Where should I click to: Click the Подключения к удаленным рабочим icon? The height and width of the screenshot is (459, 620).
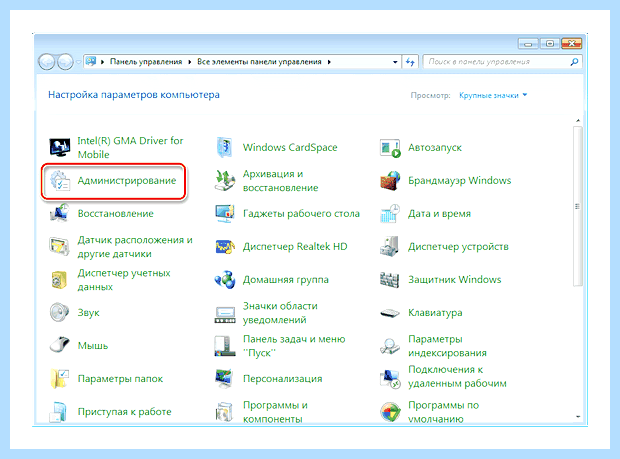coord(390,378)
